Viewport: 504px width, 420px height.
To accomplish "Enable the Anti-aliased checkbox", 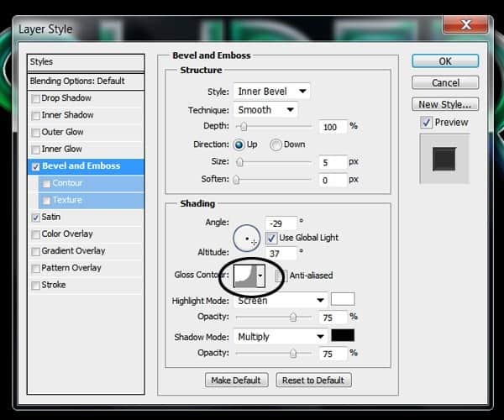I will click(281, 276).
